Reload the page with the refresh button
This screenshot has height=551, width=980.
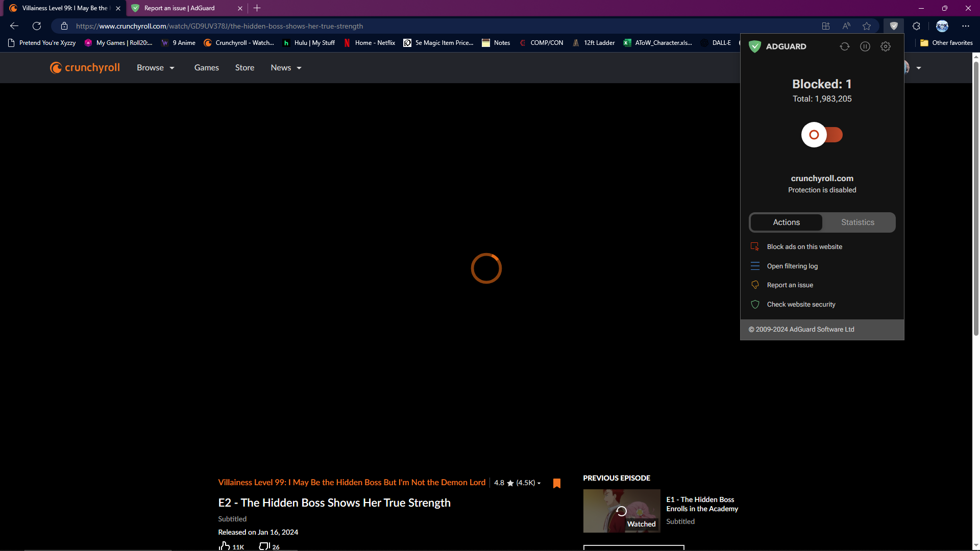coord(37,26)
